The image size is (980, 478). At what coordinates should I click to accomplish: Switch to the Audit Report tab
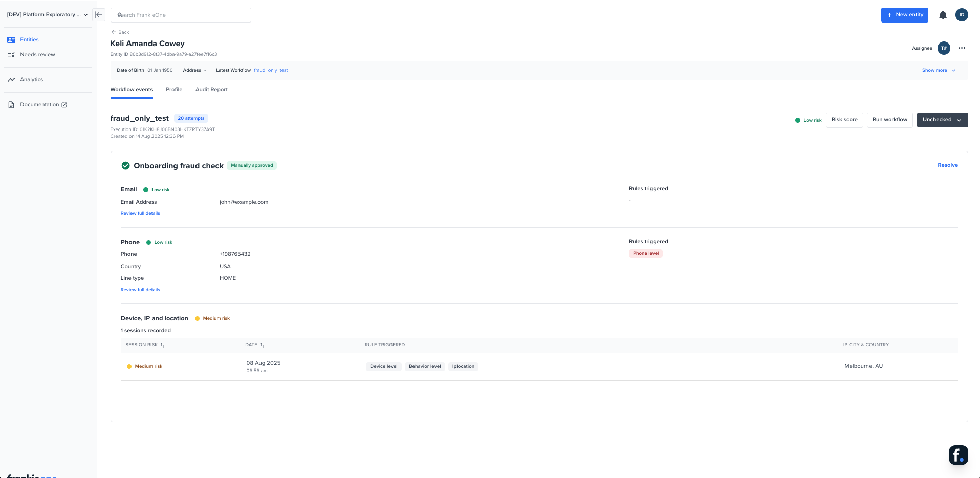click(211, 90)
